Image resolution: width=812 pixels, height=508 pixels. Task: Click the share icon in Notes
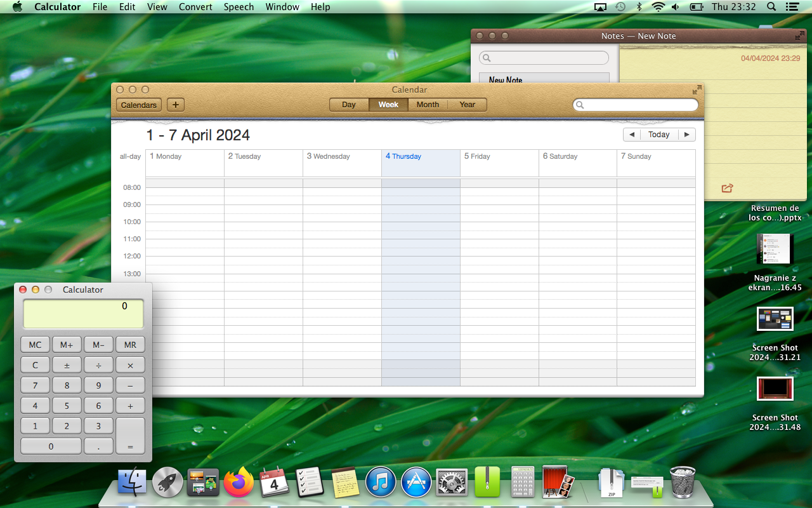click(x=727, y=188)
